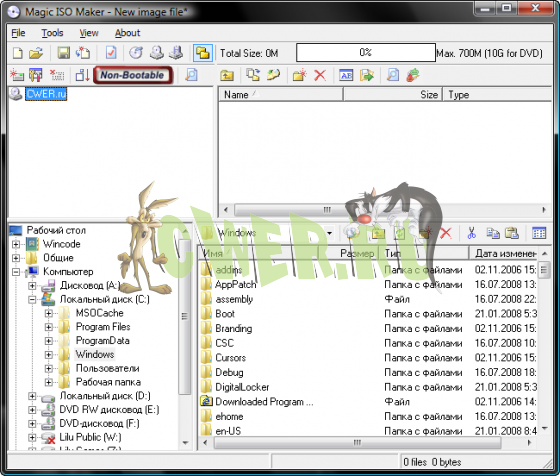
Task: Click the red-starred load boot image icon
Action: (16, 75)
